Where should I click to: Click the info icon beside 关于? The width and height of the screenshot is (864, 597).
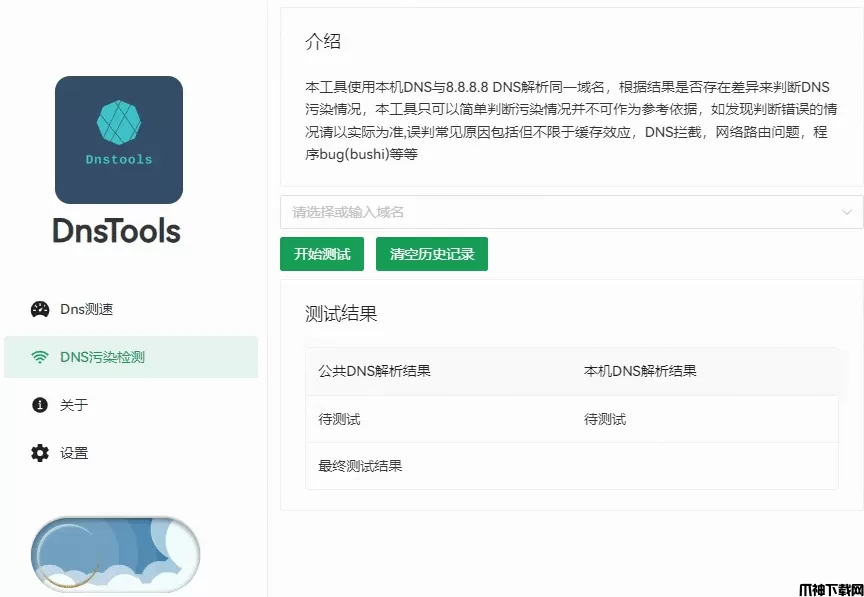(40, 405)
